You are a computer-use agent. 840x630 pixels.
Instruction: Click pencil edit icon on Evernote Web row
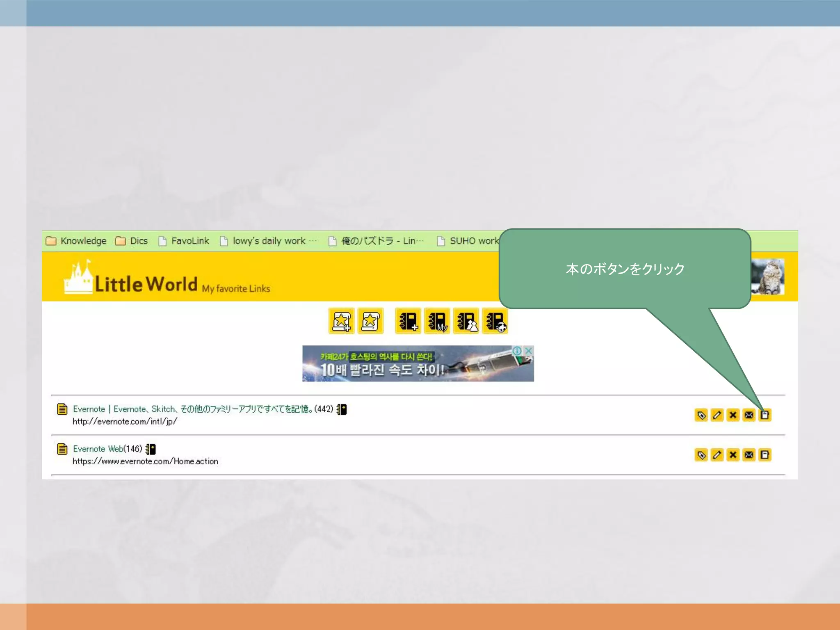pos(717,455)
